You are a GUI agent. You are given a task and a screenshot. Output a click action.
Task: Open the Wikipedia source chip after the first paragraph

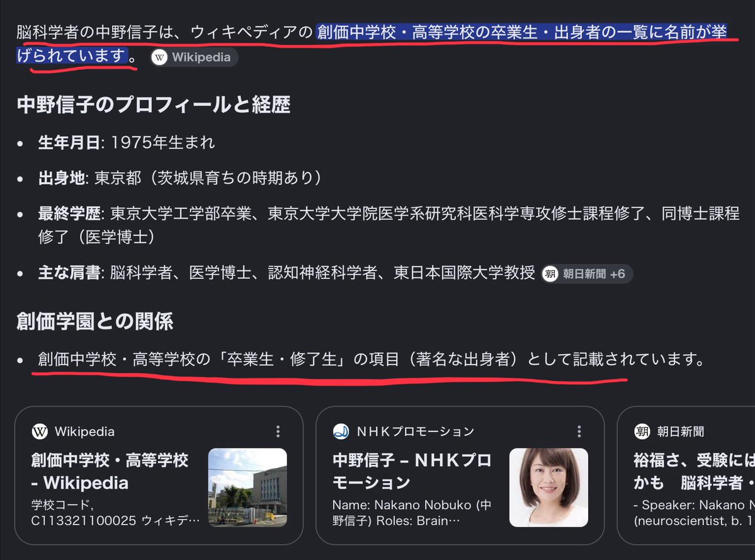pos(194,57)
